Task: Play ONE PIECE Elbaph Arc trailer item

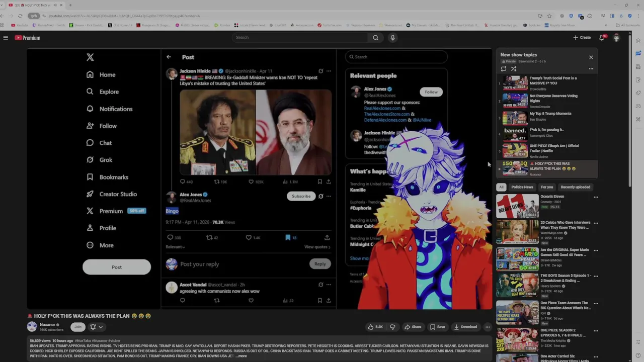Action: pos(547,151)
